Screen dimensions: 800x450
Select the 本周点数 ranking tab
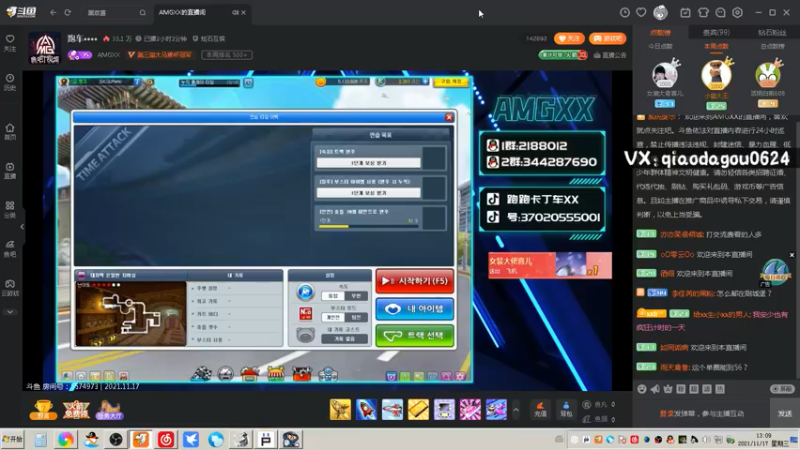(x=716, y=46)
